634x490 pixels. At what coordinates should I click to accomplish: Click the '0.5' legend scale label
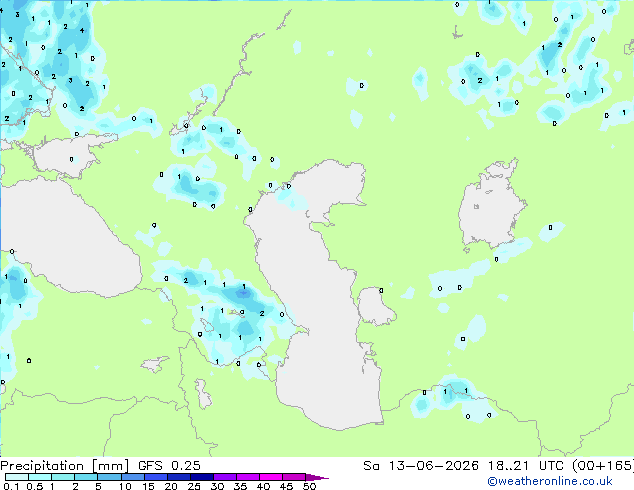tap(35, 486)
